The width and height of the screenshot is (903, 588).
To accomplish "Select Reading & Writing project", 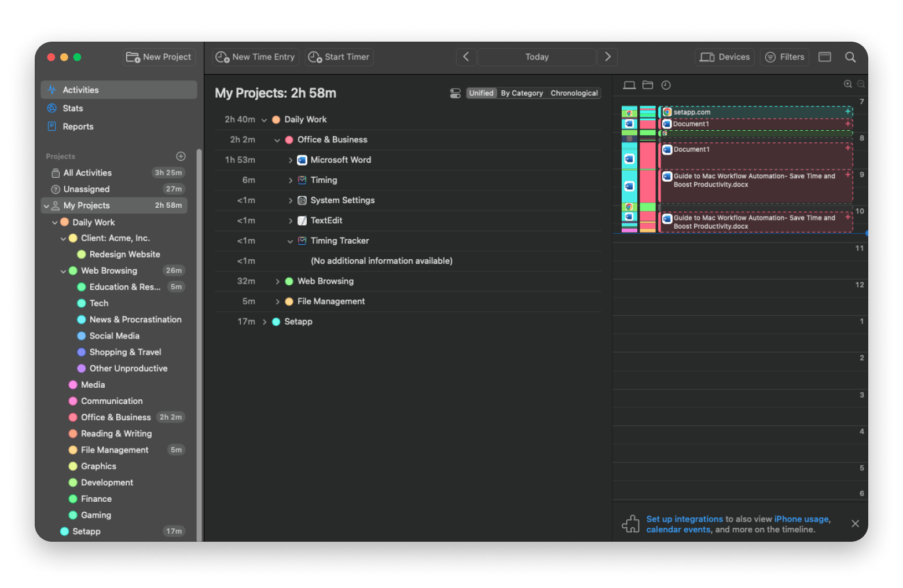I will [x=116, y=433].
